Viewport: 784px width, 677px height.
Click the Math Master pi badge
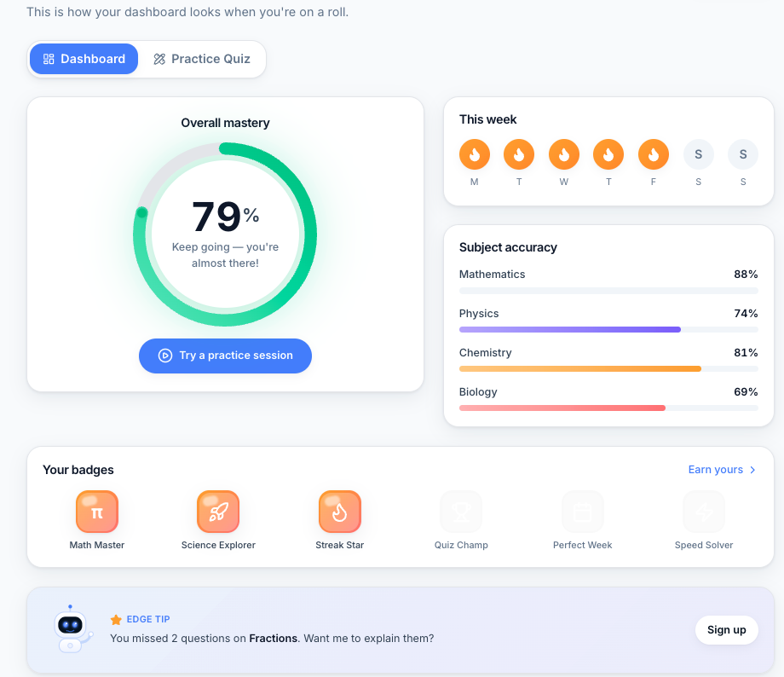pos(97,512)
